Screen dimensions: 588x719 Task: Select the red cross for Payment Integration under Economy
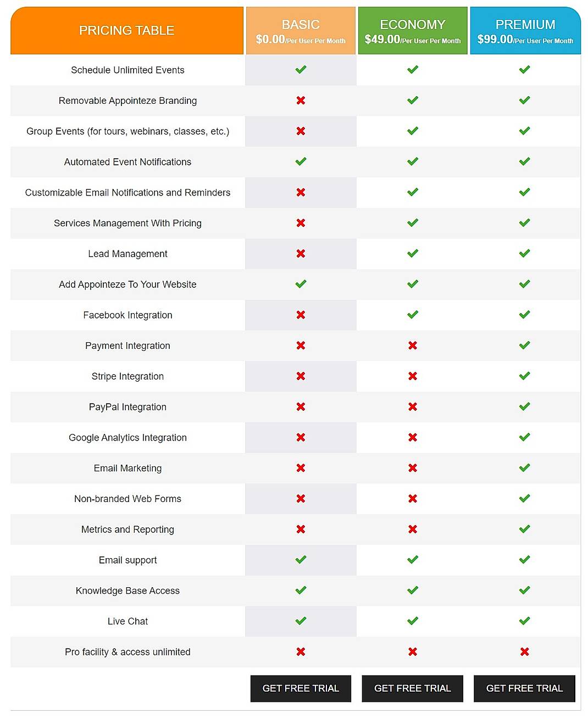coord(412,345)
